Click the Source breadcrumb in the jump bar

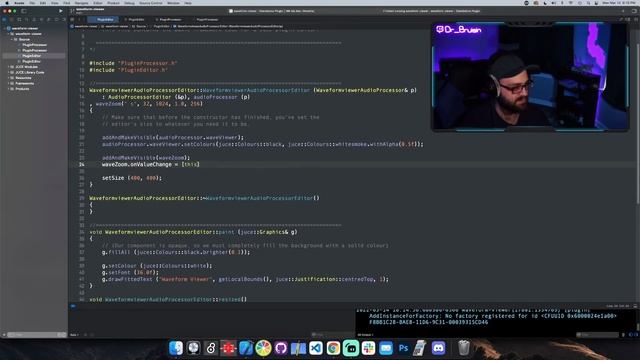(139, 26)
